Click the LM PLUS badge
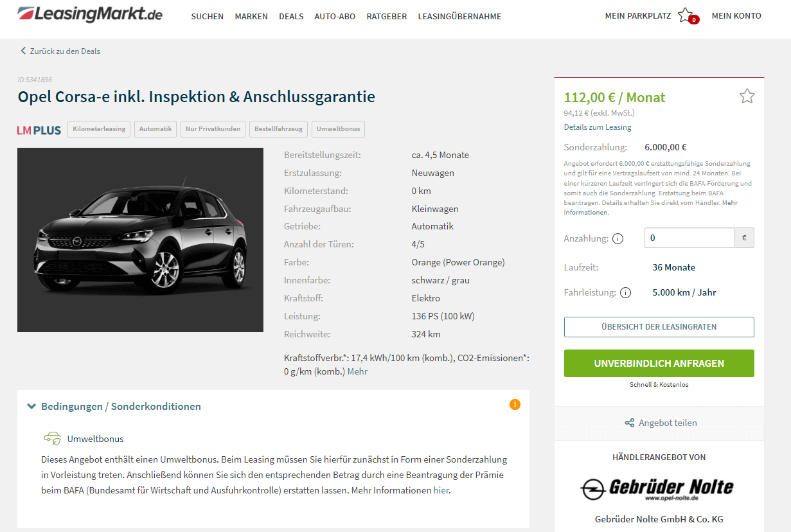791x532 pixels. coord(39,130)
